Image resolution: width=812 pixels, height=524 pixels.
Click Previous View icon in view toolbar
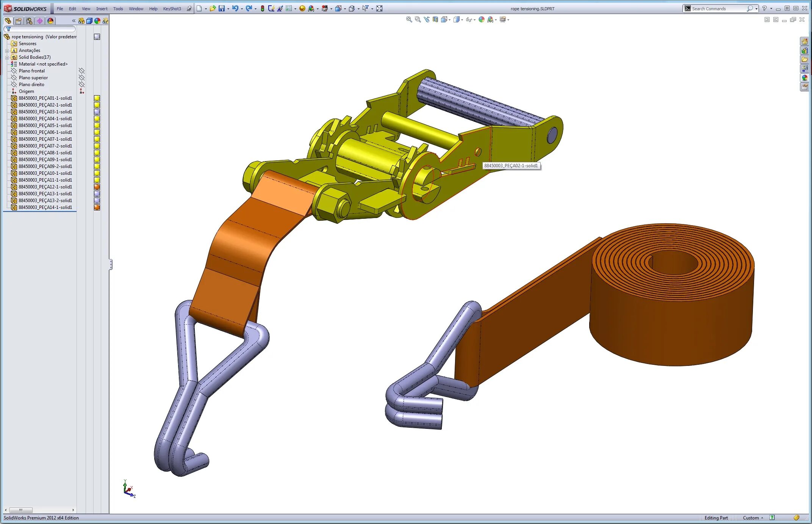[427, 20]
